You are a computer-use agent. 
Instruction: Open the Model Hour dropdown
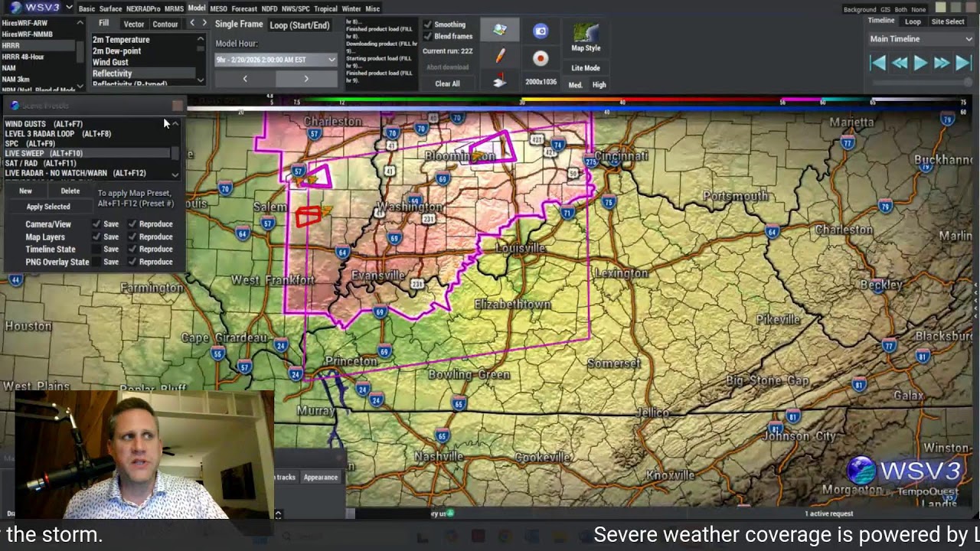[276, 59]
